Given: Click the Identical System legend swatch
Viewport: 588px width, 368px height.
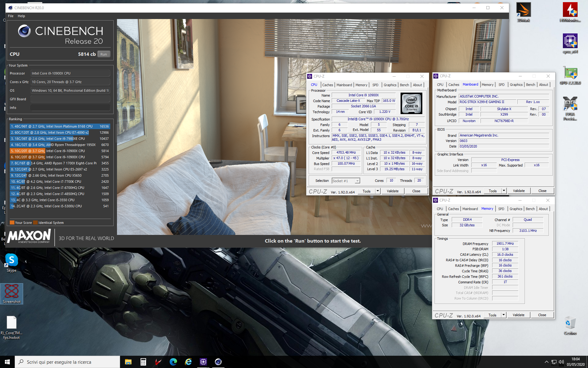Looking at the screenshot, I should click(x=35, y=223).
